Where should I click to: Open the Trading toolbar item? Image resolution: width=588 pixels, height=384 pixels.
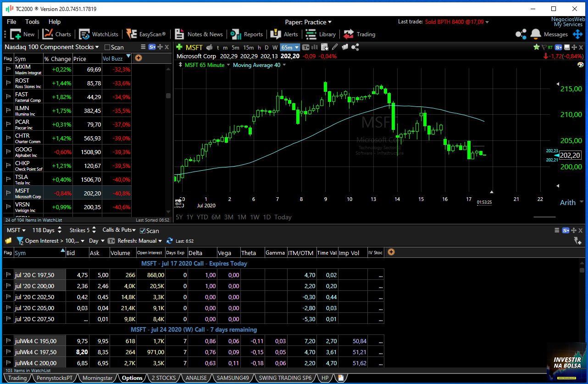[x=360, y=34]
